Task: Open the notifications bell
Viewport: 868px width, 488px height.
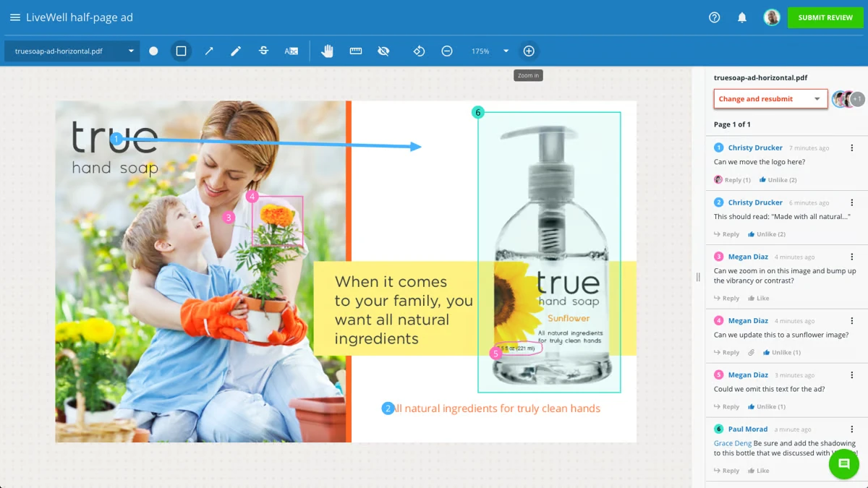Action: click(x=742, y=17)
